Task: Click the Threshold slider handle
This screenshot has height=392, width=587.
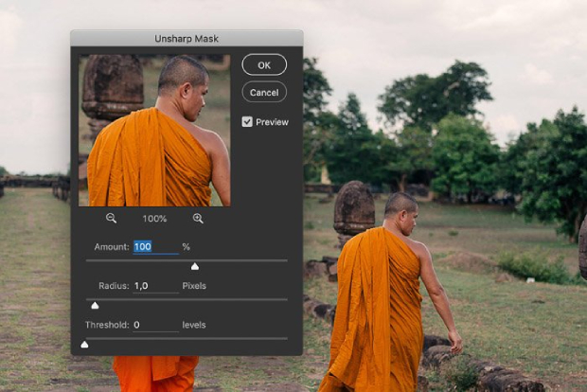Action: pos(84,345)
